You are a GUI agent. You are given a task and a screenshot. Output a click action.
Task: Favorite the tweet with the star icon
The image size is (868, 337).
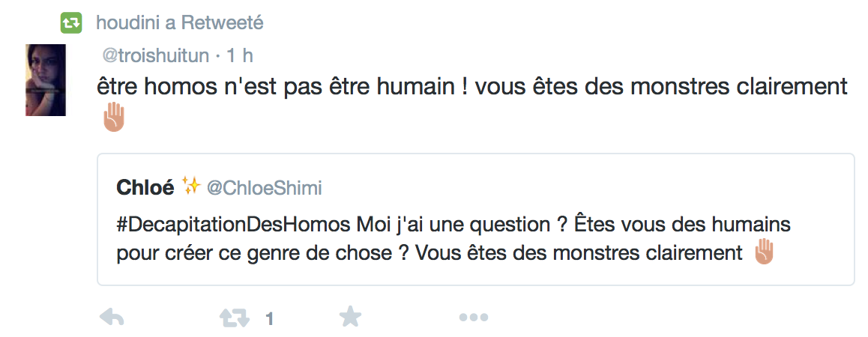[x=350, y=318]
